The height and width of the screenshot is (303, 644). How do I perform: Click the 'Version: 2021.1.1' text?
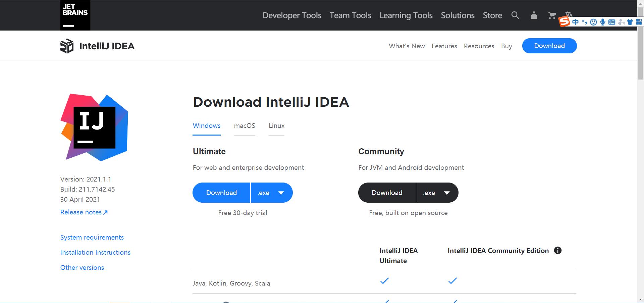pyautogui.click(x=86, y=179)
